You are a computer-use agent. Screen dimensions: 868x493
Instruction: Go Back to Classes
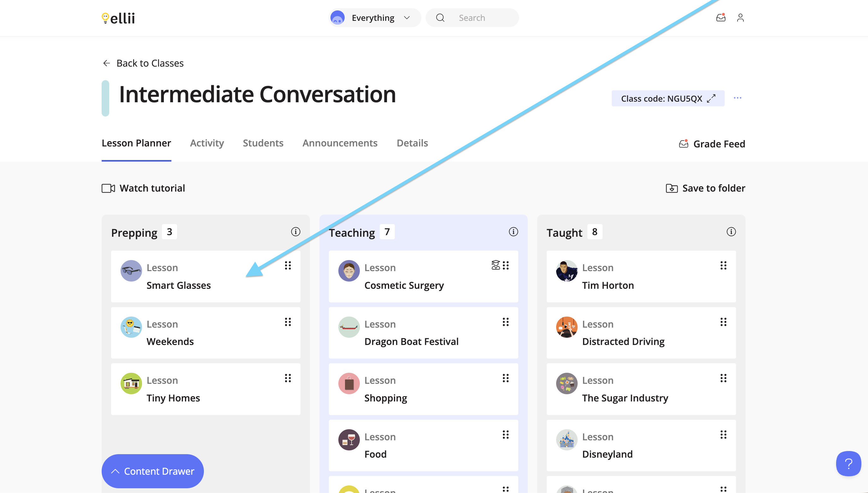[x=143, y=63]
